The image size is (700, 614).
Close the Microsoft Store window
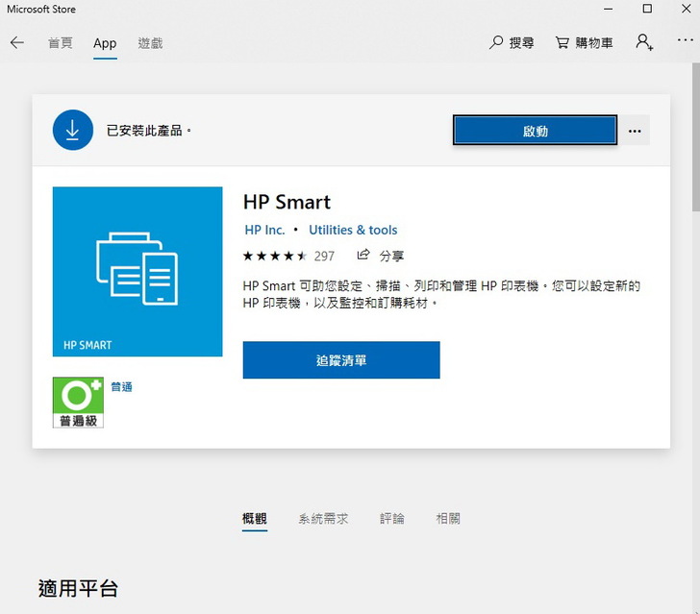pos(687,9)
